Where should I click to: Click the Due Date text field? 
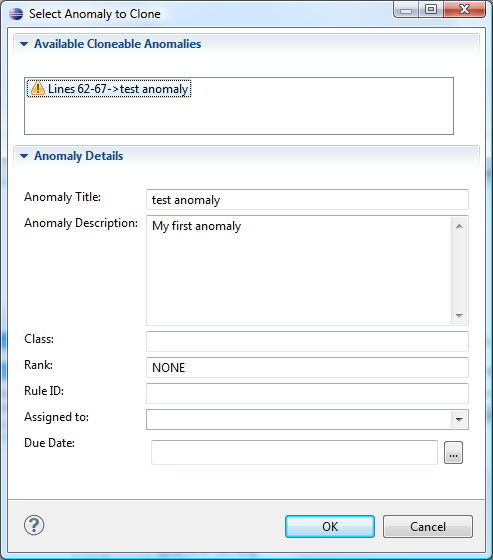(294, 452)
